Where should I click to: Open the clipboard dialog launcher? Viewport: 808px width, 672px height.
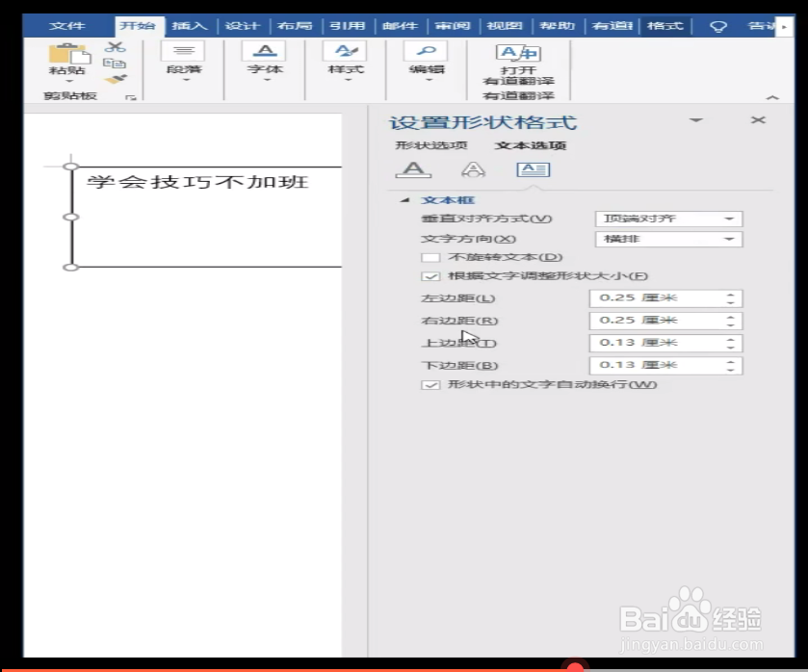131,97
